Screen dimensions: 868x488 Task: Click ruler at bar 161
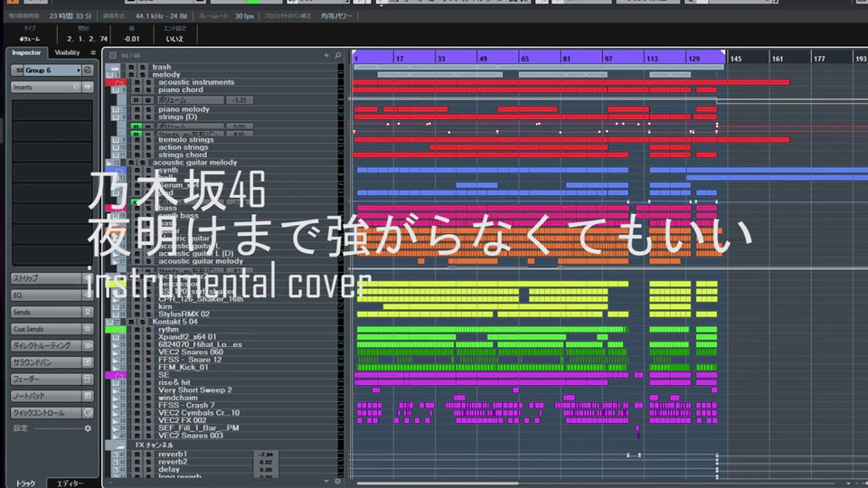click(778, 58)
